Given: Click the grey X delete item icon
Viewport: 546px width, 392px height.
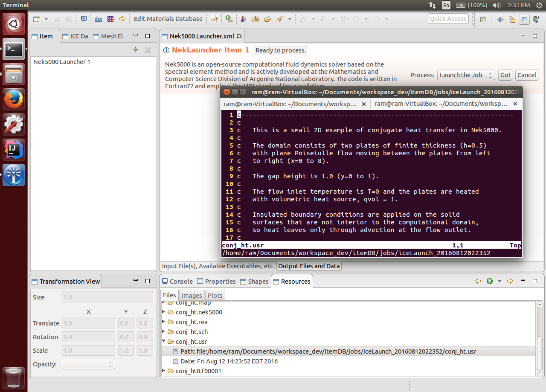Looking at the screenshot, I should coord(148,50).
